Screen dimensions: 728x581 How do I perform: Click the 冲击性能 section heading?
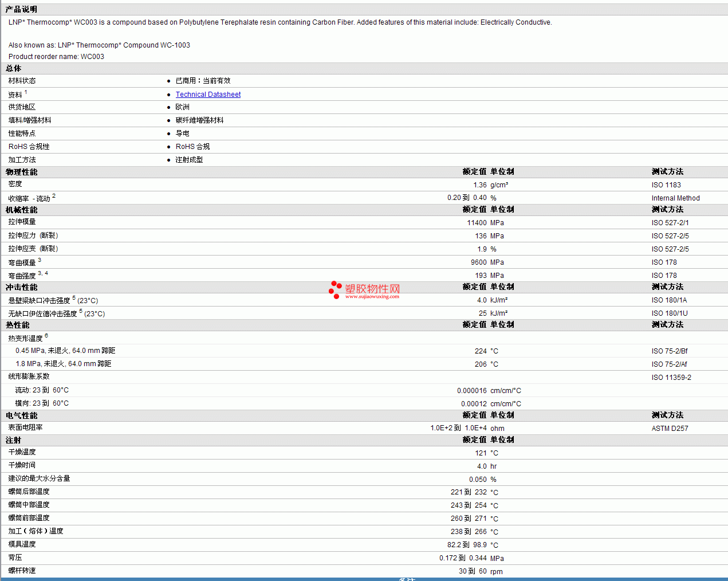coord(22,287)
